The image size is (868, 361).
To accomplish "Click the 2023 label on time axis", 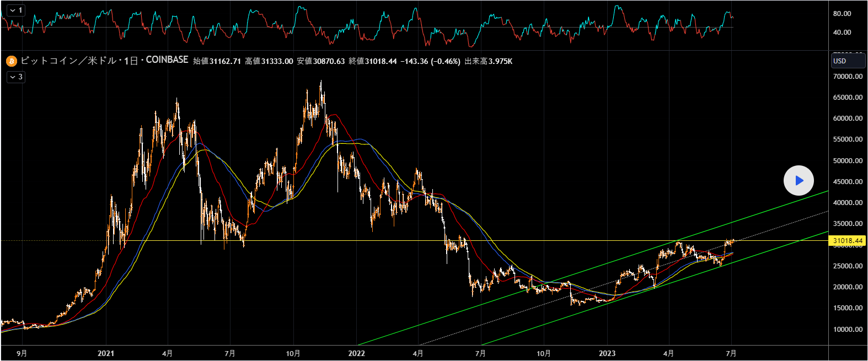I will pyautogui.click(x=607, y=353).
